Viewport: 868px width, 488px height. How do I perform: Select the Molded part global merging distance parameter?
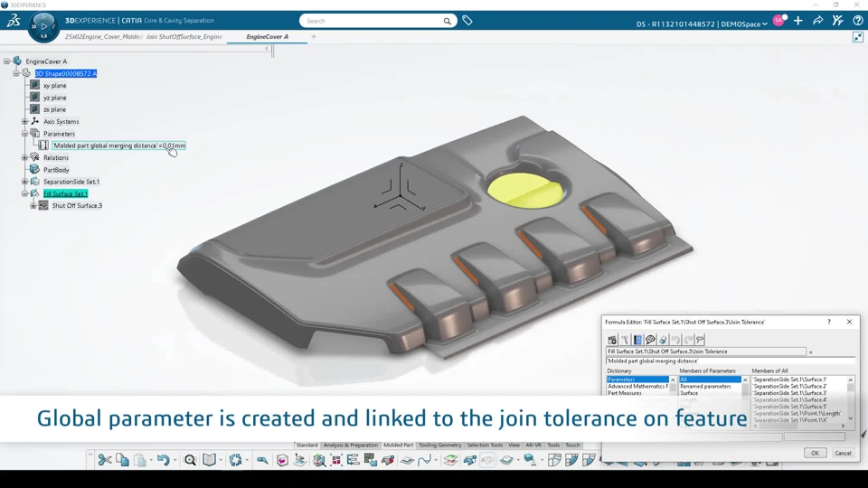119,145
